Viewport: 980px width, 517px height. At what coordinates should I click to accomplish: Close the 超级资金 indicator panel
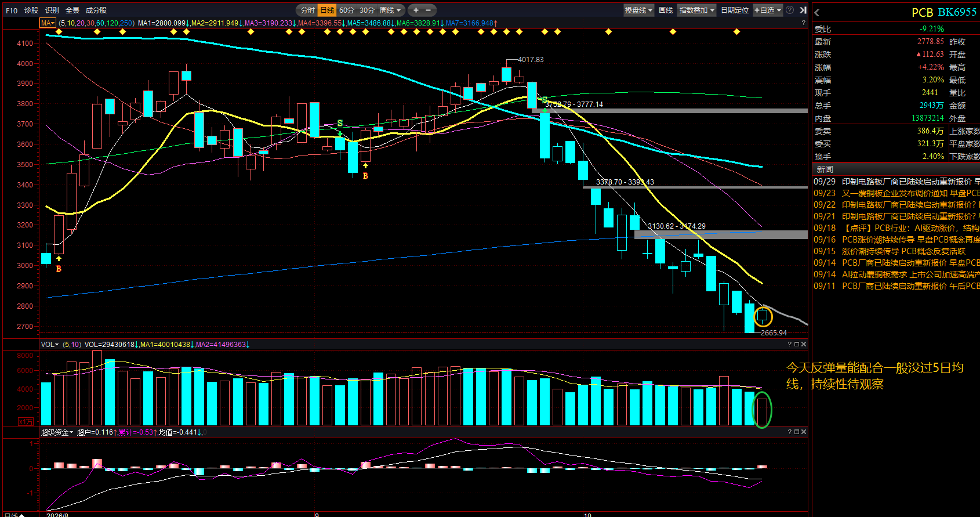point(804,432)
